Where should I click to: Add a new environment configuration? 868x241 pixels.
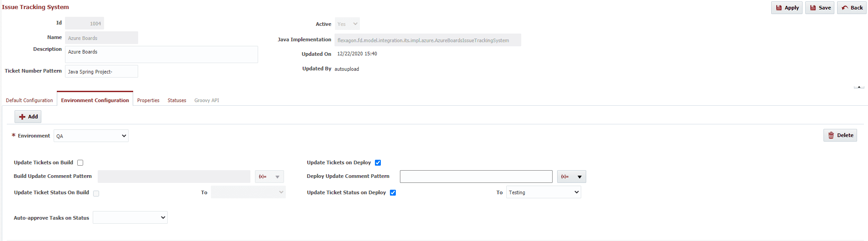click(28, 117)
